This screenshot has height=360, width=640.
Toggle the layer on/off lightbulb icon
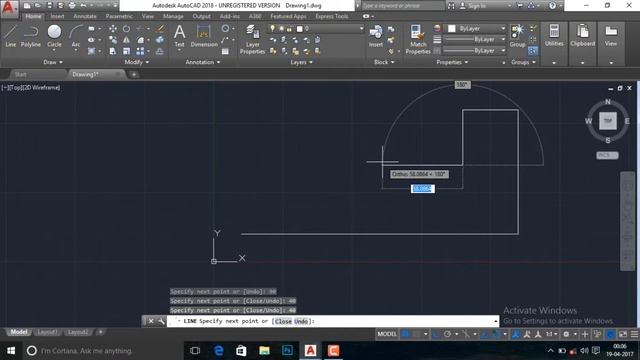(273, 29)
